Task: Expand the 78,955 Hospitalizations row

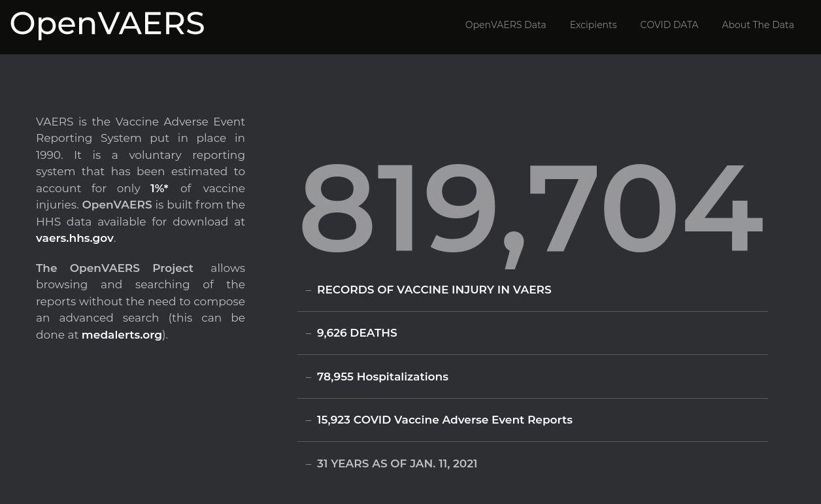Action: 382,377
